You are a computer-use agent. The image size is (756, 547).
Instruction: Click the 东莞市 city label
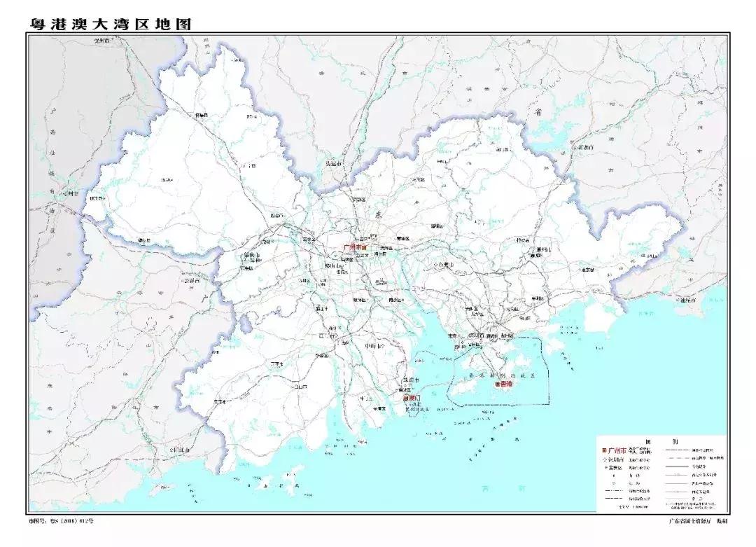(445, 264)
